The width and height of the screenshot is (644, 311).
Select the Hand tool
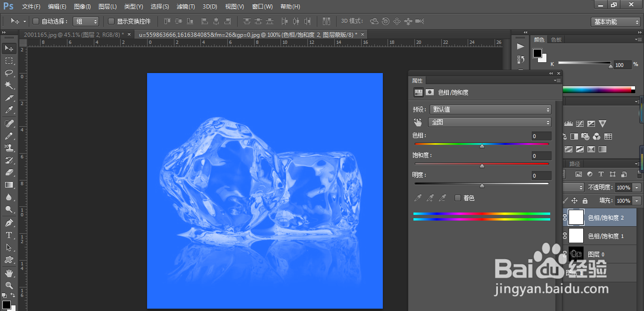(9, 273)
